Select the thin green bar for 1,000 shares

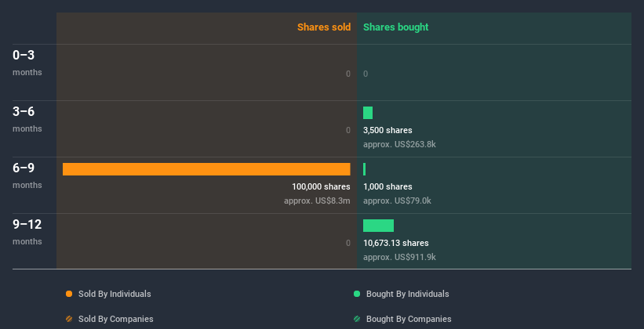[364, 169]
